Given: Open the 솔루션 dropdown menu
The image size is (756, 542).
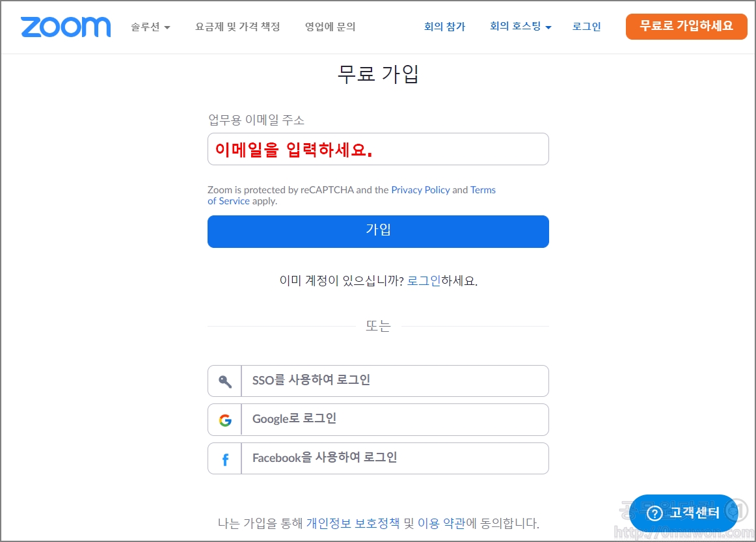Looking at the screenshot, I should [x=150, y=27].
